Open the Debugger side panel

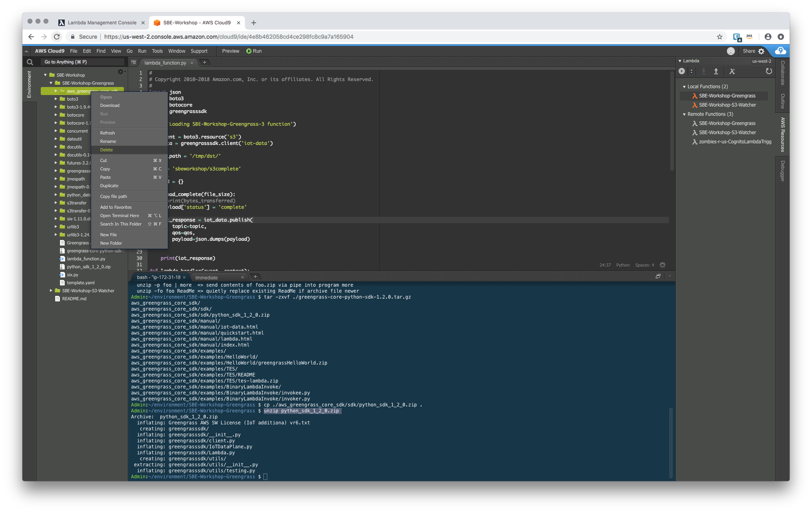[x=782, y=171]
